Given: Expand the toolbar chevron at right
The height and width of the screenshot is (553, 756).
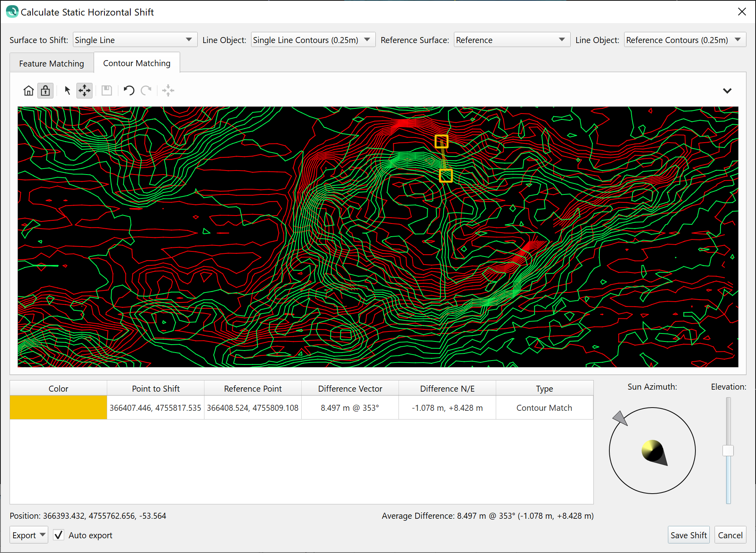Looking at the screenshot, I should (727, 91).
